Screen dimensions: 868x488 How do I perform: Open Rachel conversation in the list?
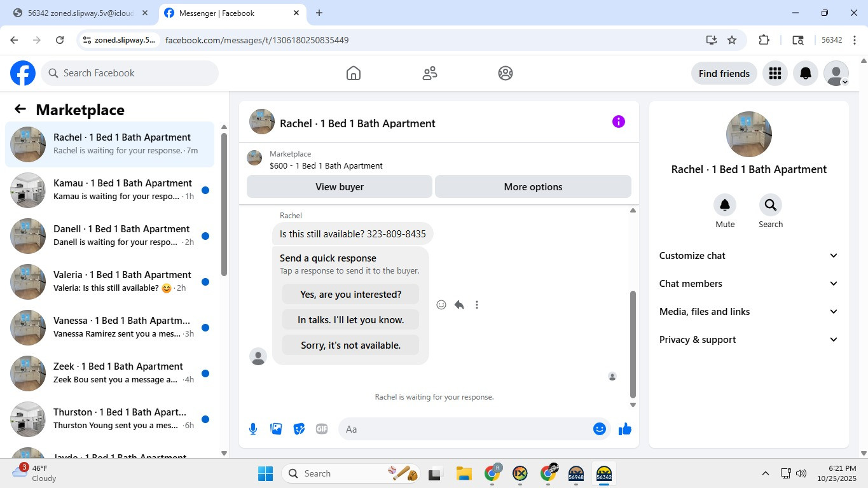(109, 144)
